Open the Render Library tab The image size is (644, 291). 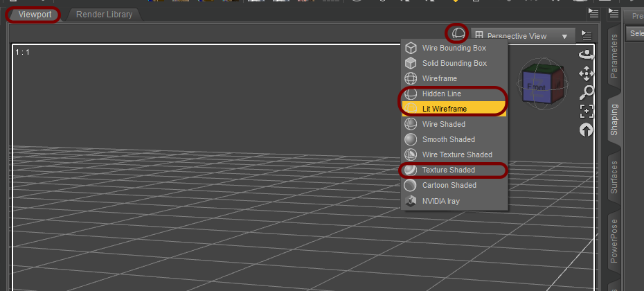click(x=105, y=15)
